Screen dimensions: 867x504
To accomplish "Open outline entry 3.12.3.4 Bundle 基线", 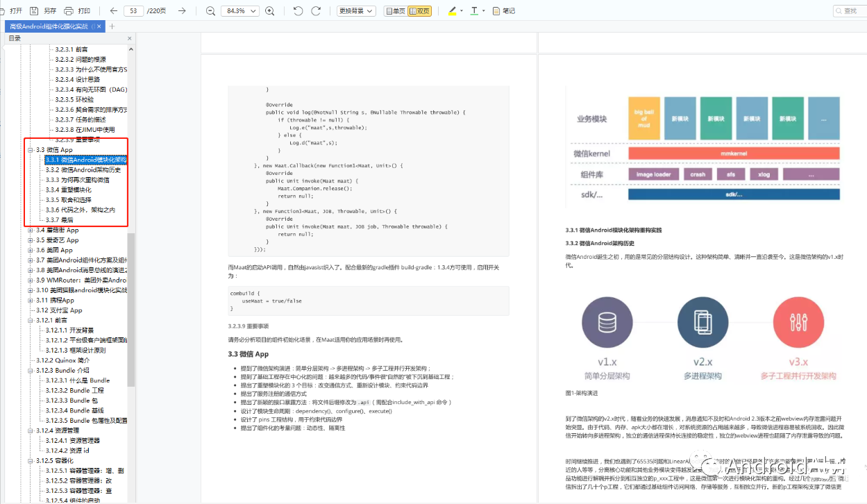I will (76, 410).
